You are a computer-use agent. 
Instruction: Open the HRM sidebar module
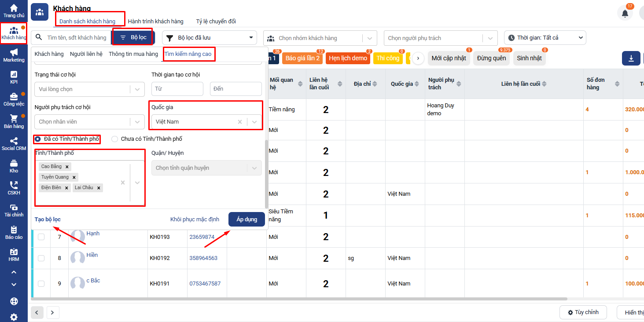coord(14,255)
